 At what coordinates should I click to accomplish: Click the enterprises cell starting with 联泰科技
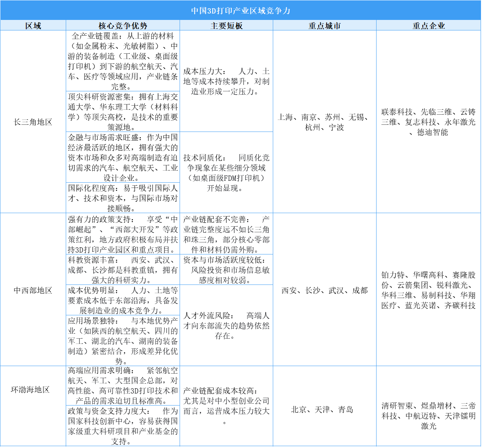[428, 122]
